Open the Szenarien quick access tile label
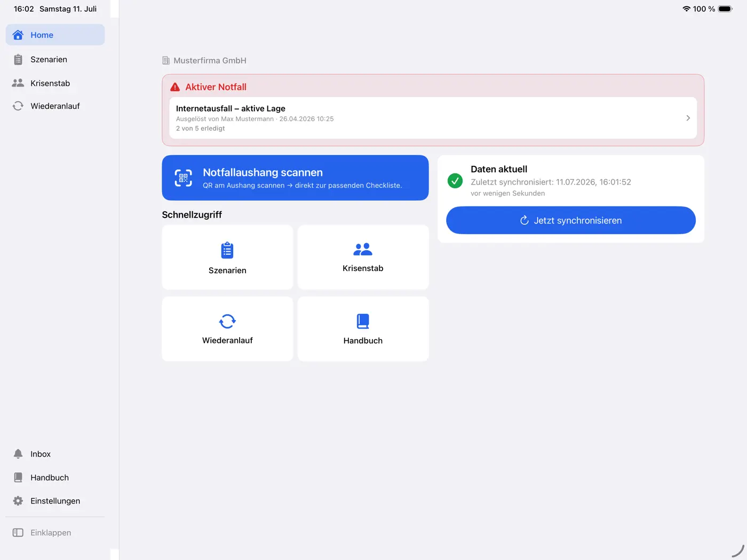Screen dimensions: 747x560 tap(227, 270)
